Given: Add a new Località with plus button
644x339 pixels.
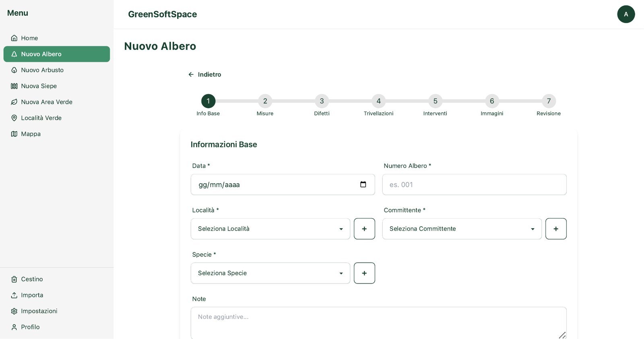Looking at the screenshot, I should coord(364,229).
